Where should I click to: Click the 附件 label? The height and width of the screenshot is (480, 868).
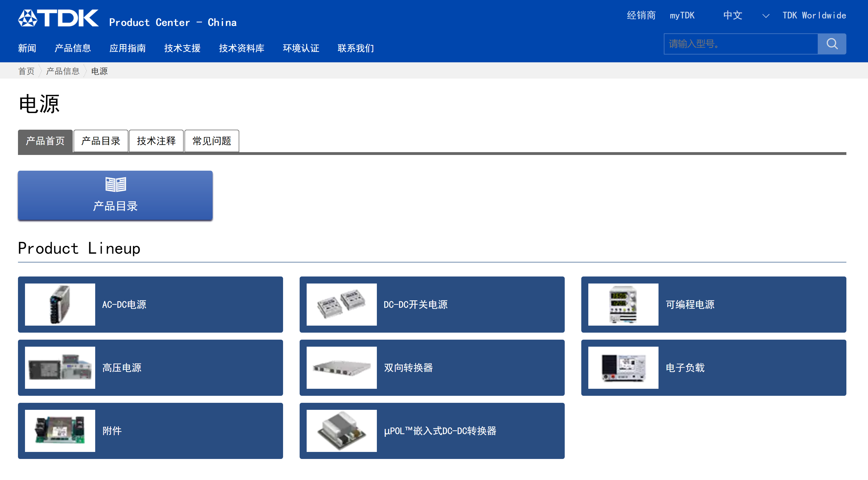point(112,431)
